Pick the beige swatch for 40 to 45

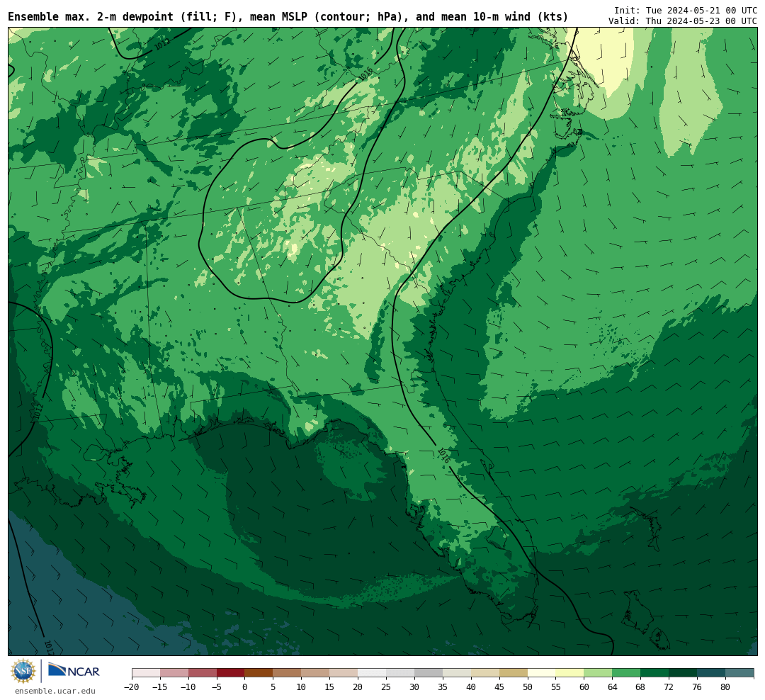pos(485,673)
